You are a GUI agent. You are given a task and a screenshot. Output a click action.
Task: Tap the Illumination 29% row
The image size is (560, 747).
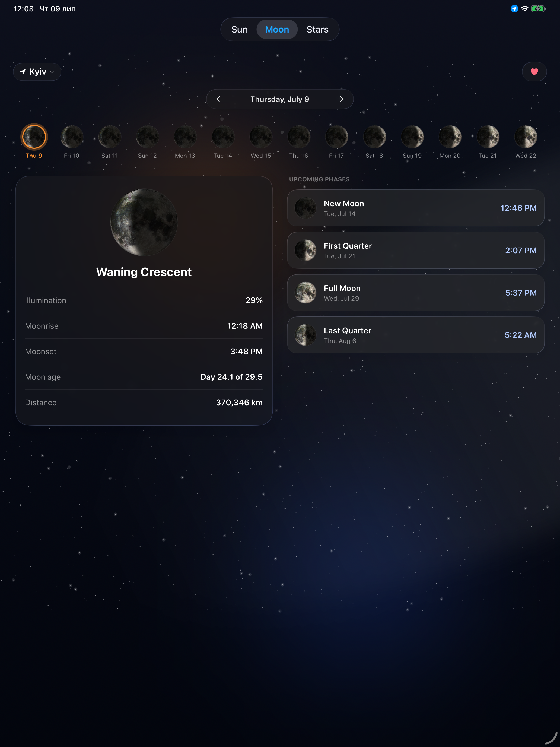(x=144, y=300)
